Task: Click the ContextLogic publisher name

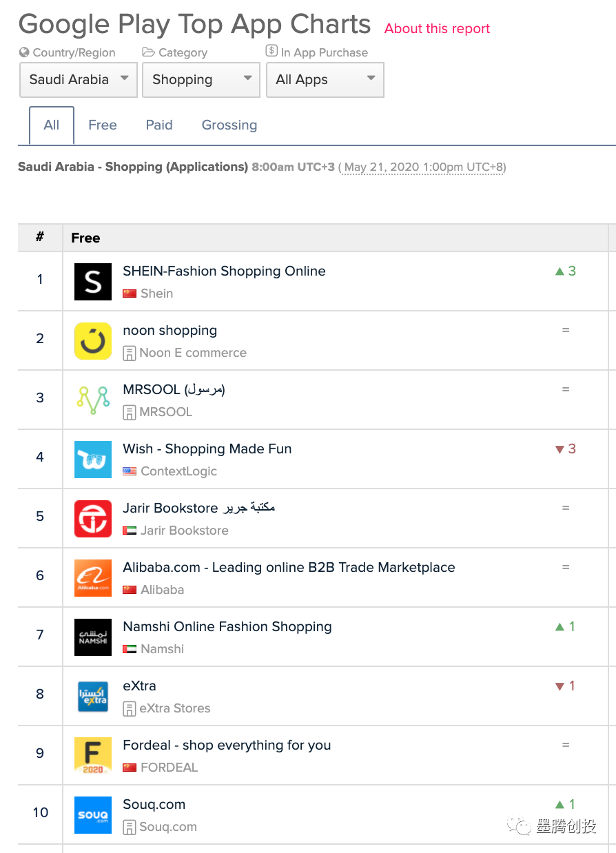Action: tap(178, 471)
